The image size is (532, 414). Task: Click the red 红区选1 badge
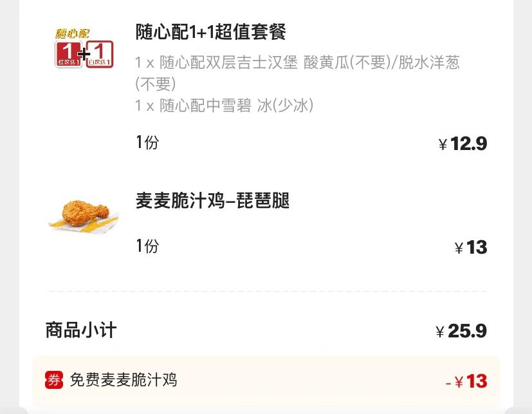click(67, 55)
